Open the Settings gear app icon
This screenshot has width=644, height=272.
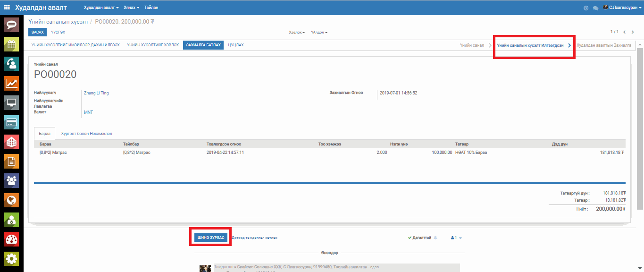coord(11,258)
